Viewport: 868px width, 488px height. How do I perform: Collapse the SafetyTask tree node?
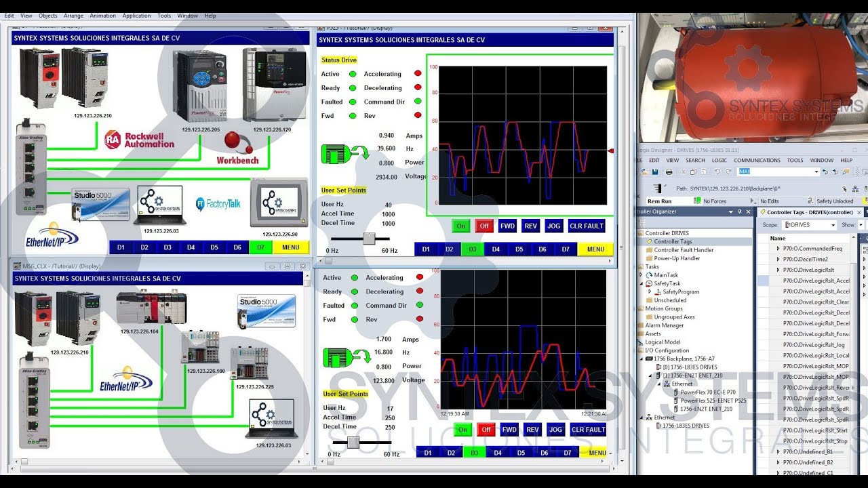pos(642,283)
